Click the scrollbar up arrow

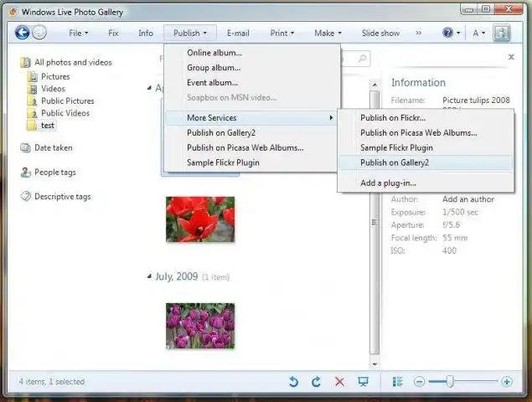tap(374, 85)
